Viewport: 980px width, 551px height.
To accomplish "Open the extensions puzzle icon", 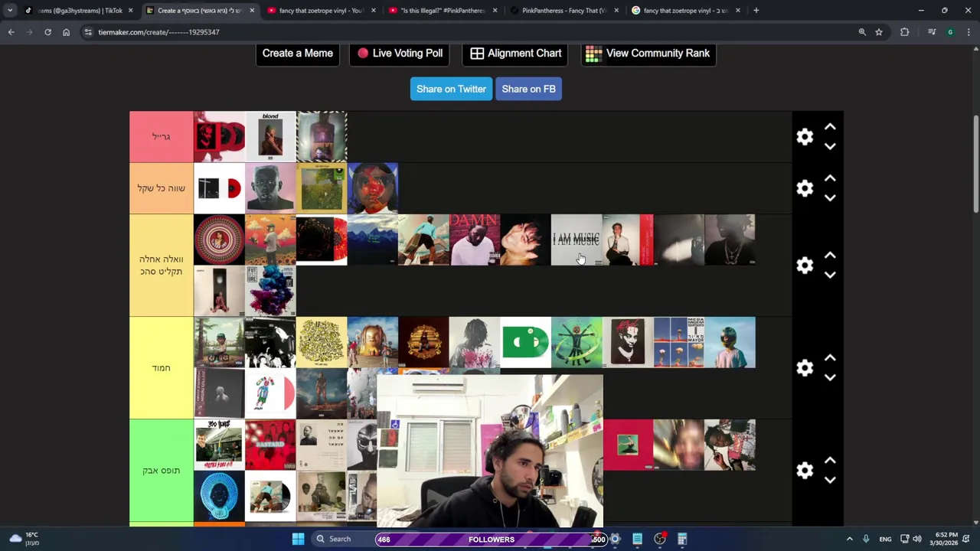I will click(x=905, y=32).
